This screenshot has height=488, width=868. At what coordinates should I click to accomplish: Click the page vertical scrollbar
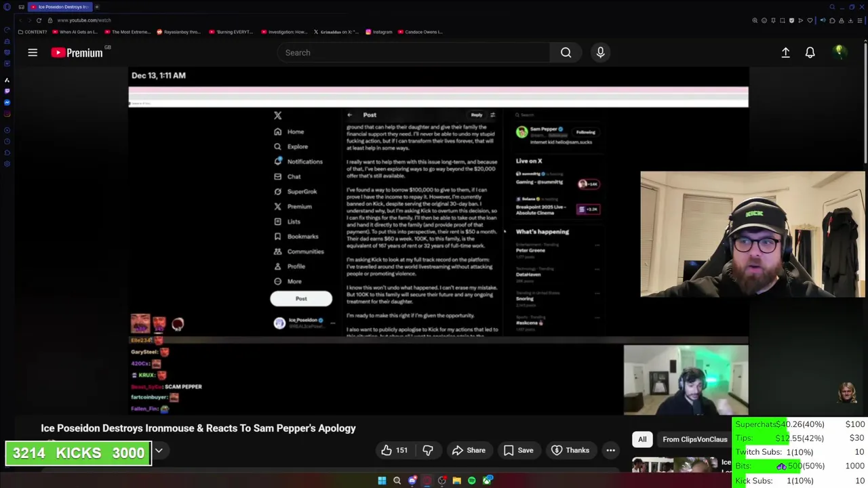865,102
